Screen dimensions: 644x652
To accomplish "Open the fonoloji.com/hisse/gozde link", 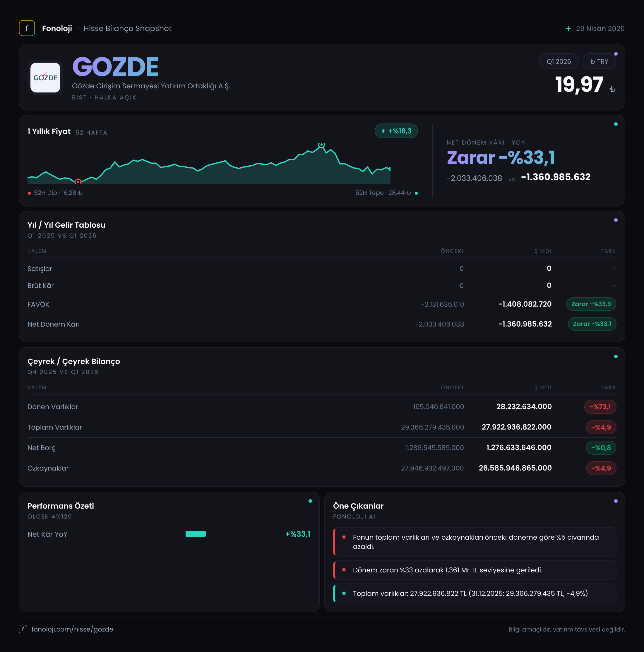I will click(x=72, y=629).
